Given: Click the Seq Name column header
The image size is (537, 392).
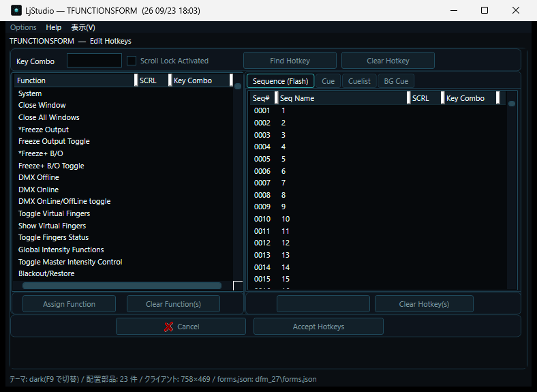Looking at the screenshot, I should 343,98.
